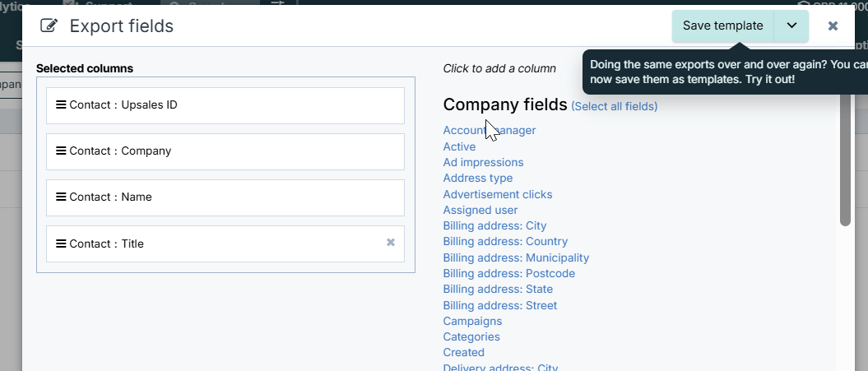Viewport: 868px width, 371px height.
Task: Click Select all fields for Company fields
Action: pos(615,106)
